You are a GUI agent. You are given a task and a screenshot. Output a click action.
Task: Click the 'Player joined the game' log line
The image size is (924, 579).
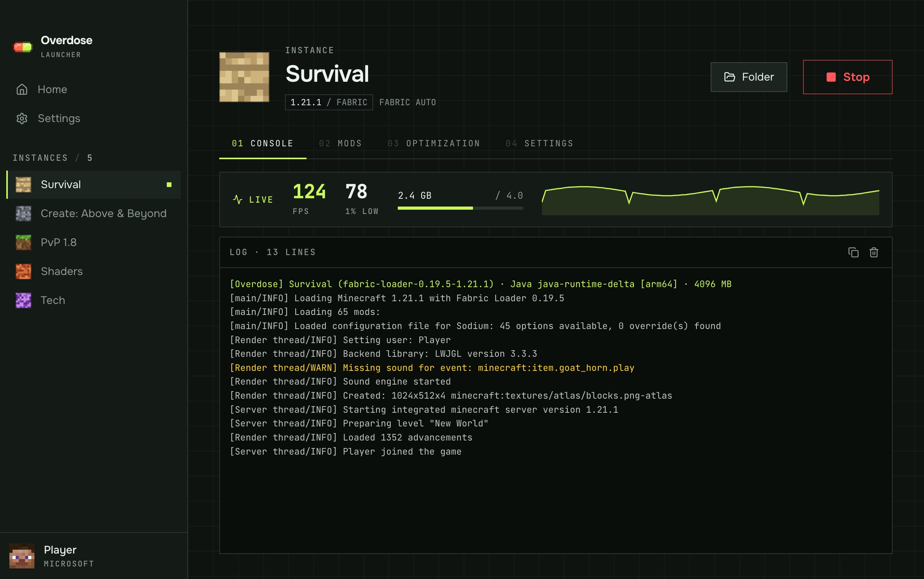pyautogui.click(x=345, y=452)
